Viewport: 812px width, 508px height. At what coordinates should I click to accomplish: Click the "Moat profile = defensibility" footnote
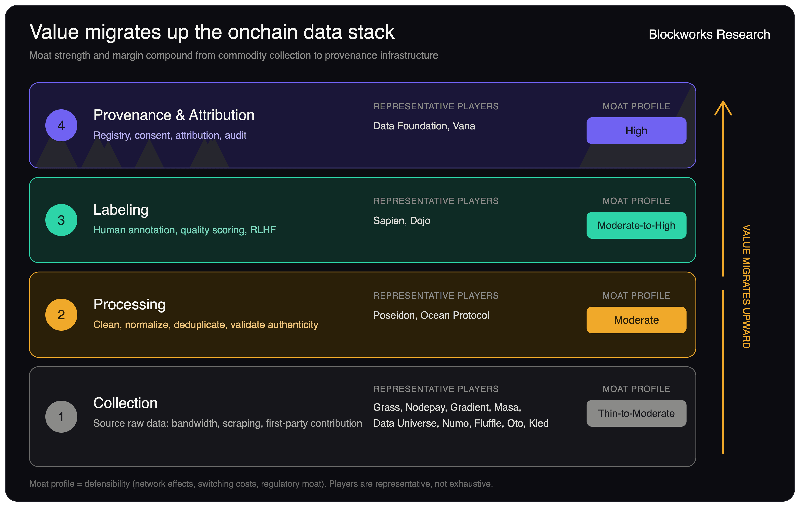tap(261, 484)
